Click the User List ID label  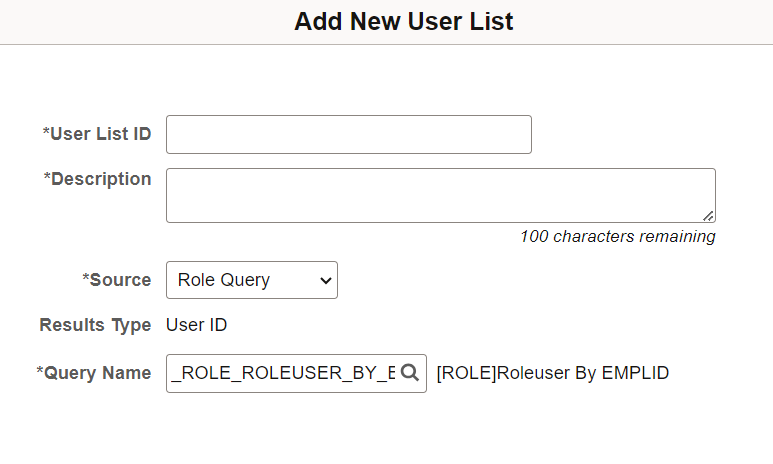[97, 134]
